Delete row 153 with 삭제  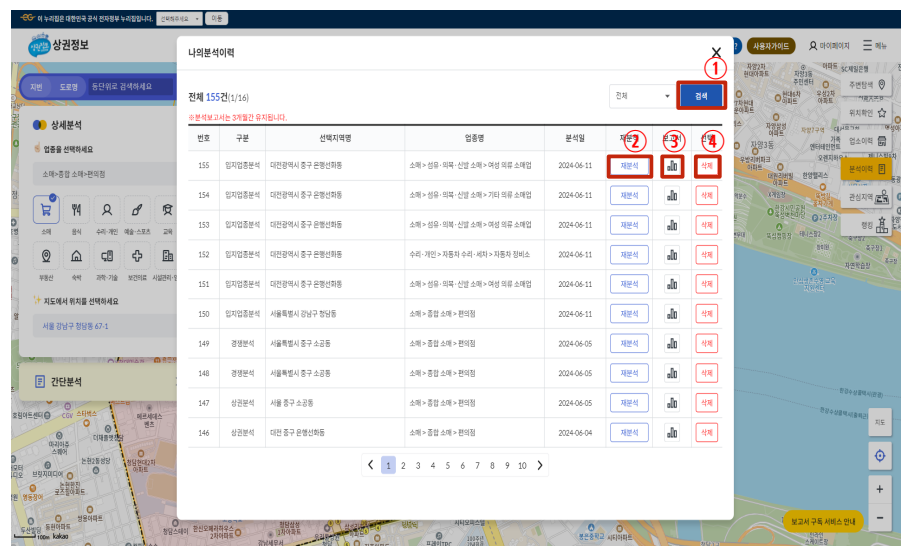click(x=707, y=225)
